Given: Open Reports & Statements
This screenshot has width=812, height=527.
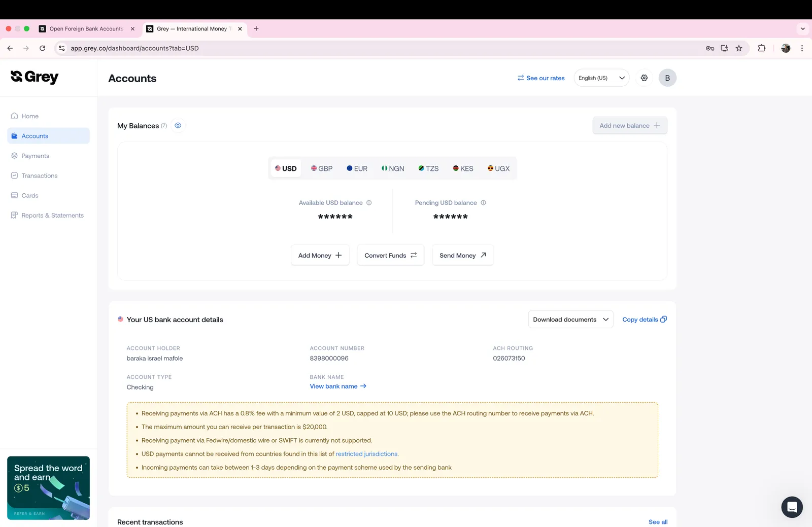Looking at the screenshot, I should pos(47,215).
